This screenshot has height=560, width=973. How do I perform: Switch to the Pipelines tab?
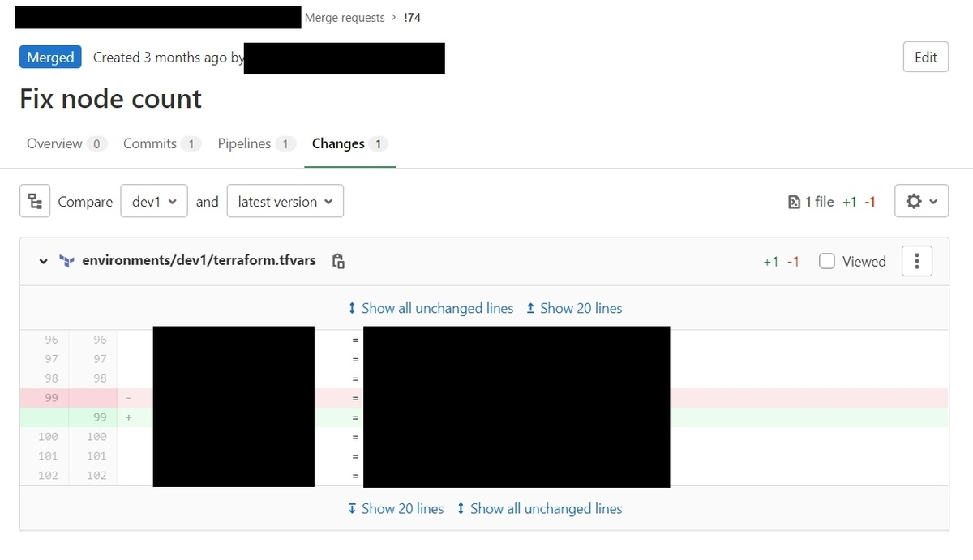pos(256,143)
